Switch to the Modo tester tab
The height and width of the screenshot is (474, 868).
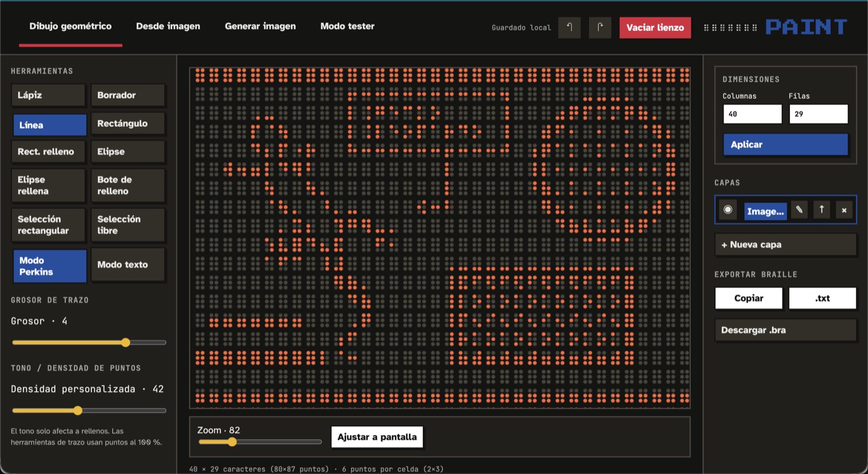coord(347,26)
